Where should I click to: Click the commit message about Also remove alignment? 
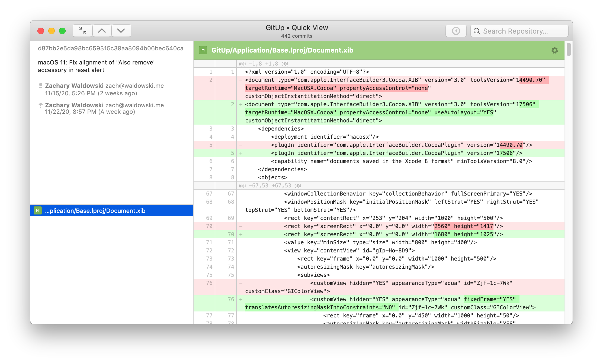tap(97, 66)
